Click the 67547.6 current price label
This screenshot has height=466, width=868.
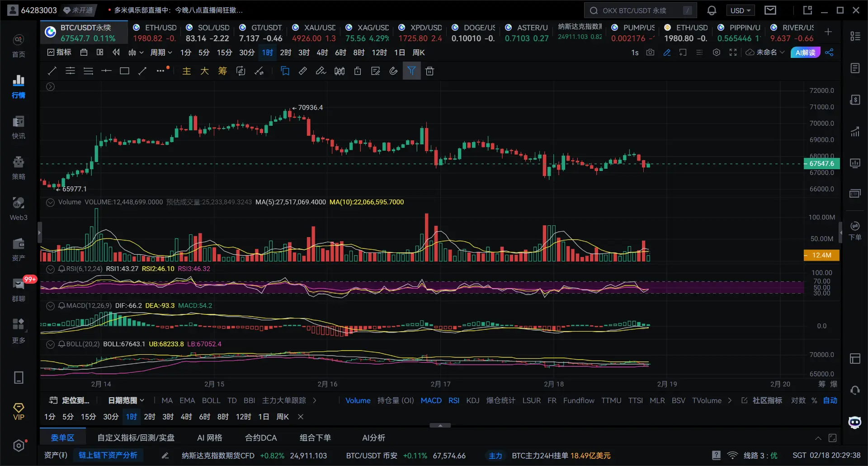(821, 164)
